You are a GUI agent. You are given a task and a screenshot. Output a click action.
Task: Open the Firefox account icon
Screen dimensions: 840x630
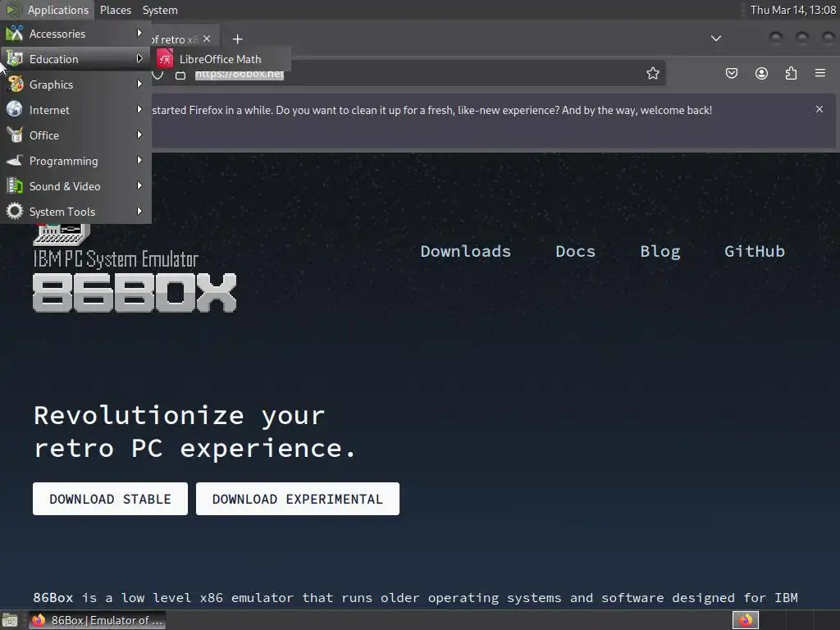click(761, 73)
